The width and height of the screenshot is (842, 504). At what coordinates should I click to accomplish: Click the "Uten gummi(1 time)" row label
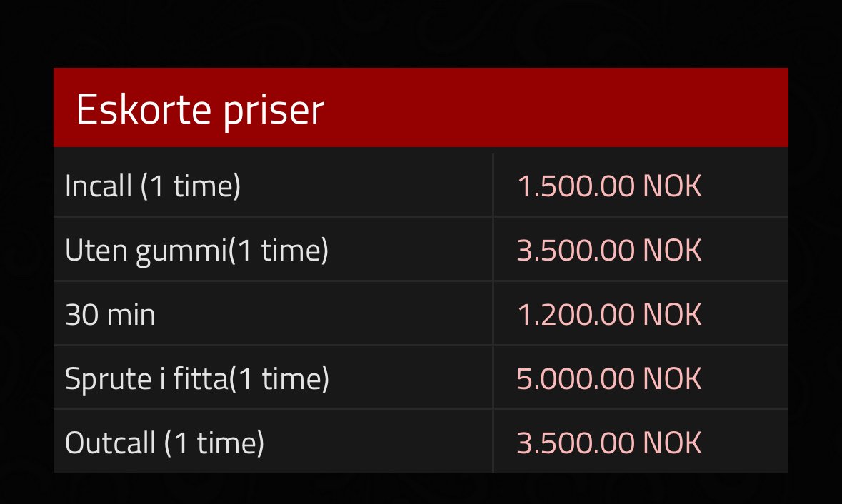196,251
